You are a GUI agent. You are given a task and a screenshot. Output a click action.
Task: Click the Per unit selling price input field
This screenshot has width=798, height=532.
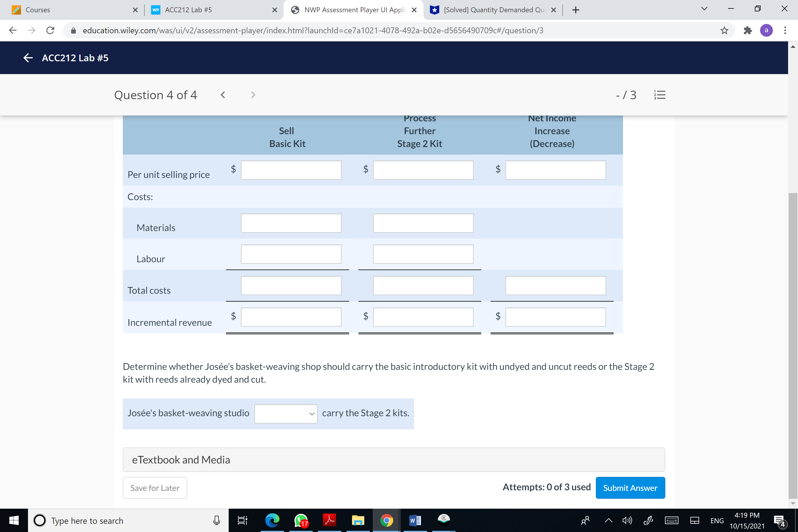point(290,170)
